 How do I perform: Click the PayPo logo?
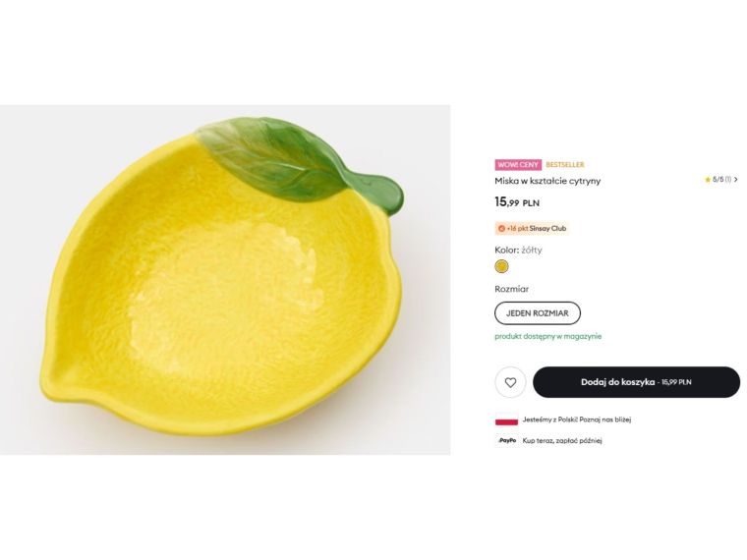click(507, 440)
